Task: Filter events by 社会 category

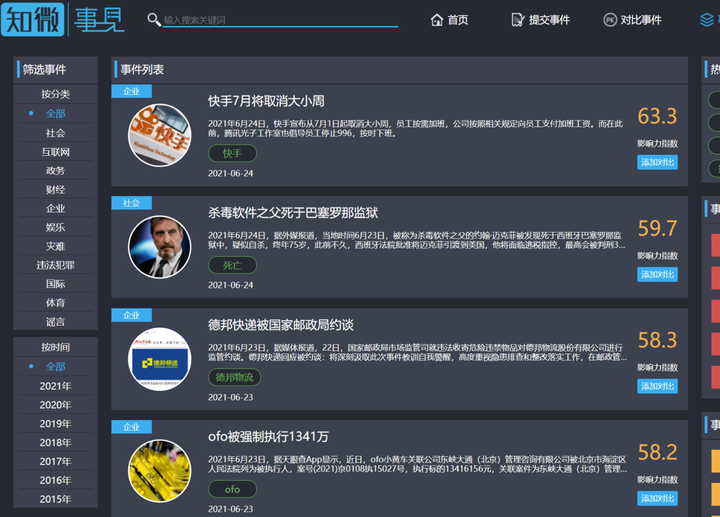Action: click(56, 133)
